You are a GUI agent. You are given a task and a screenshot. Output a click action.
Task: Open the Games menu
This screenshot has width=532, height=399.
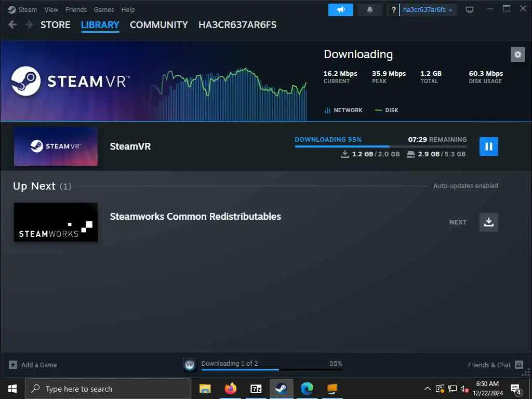pos(104,9)
